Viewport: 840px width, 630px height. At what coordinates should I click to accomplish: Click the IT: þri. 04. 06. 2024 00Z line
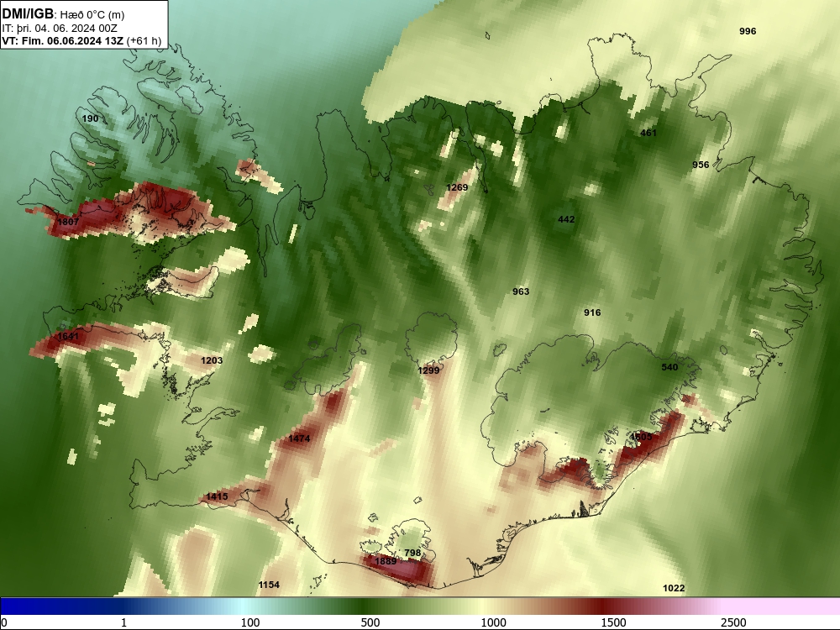60,29
